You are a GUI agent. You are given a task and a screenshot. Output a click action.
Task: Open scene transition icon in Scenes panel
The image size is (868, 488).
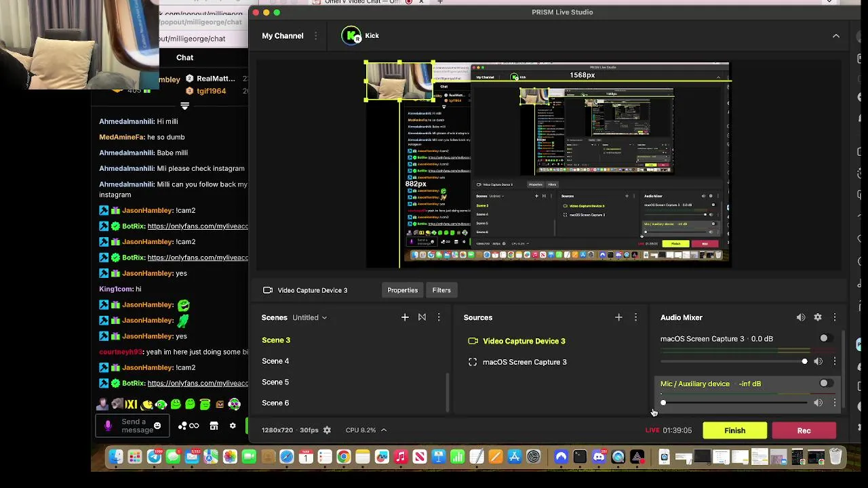coord(422,317)
